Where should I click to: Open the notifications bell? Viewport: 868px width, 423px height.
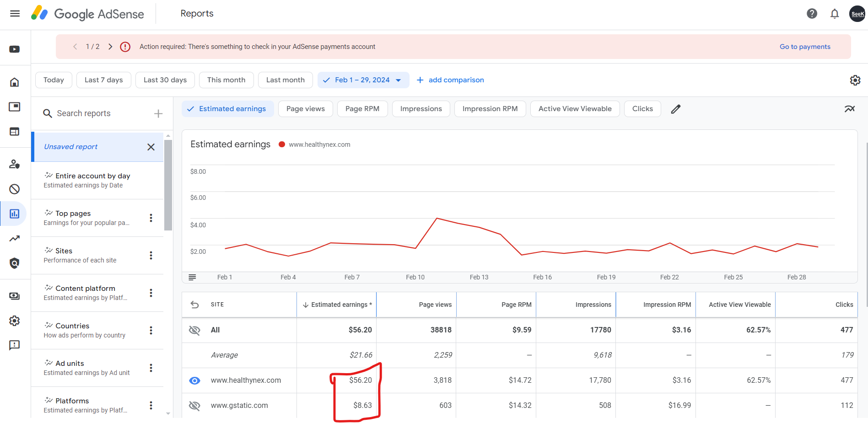tap(835, 14)
